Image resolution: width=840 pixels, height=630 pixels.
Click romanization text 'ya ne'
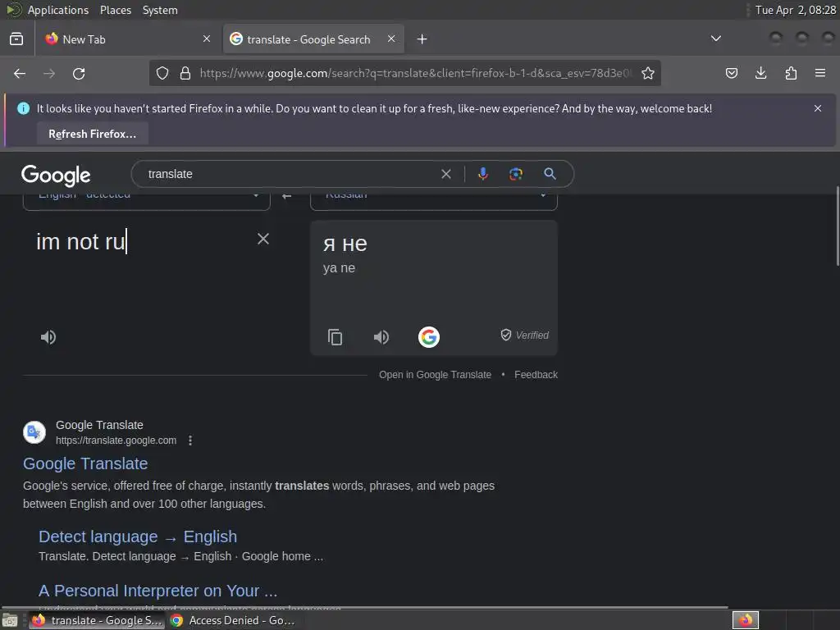(339, 268)
